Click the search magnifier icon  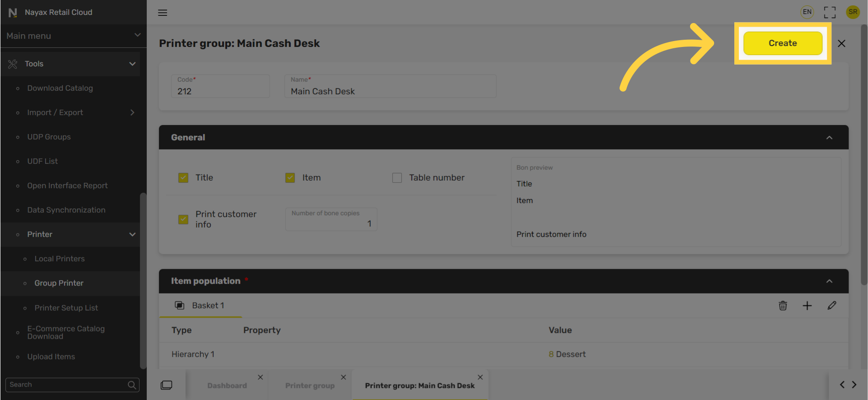(x=132, y=385)
